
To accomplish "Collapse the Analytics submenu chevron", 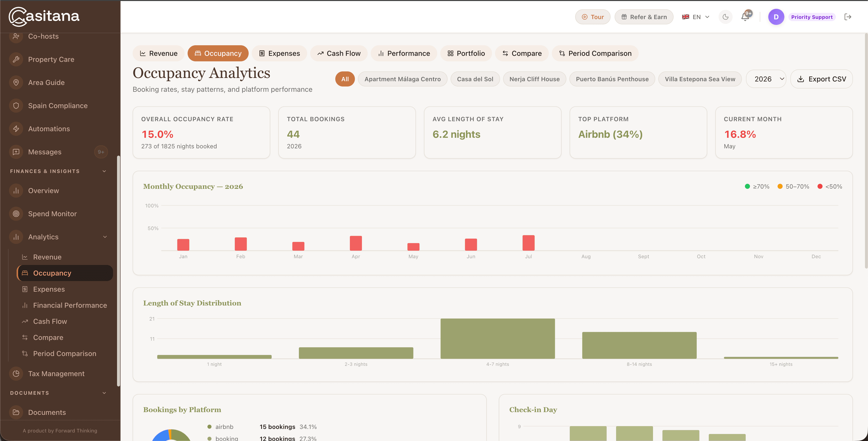I will point(105,237).
